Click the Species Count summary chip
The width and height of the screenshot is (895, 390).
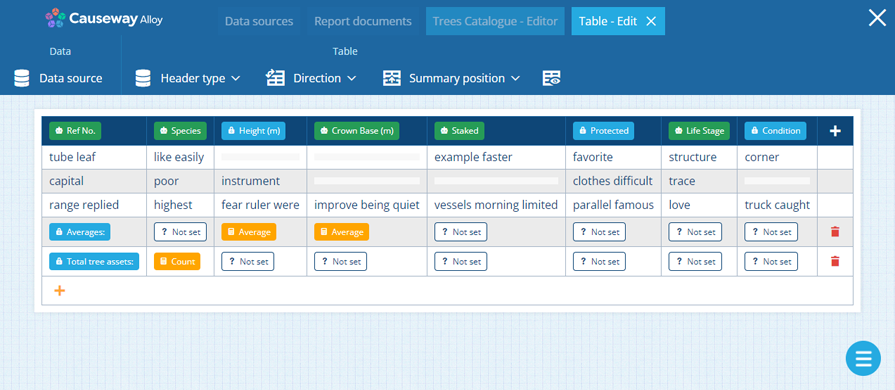(x=177, y=262)
